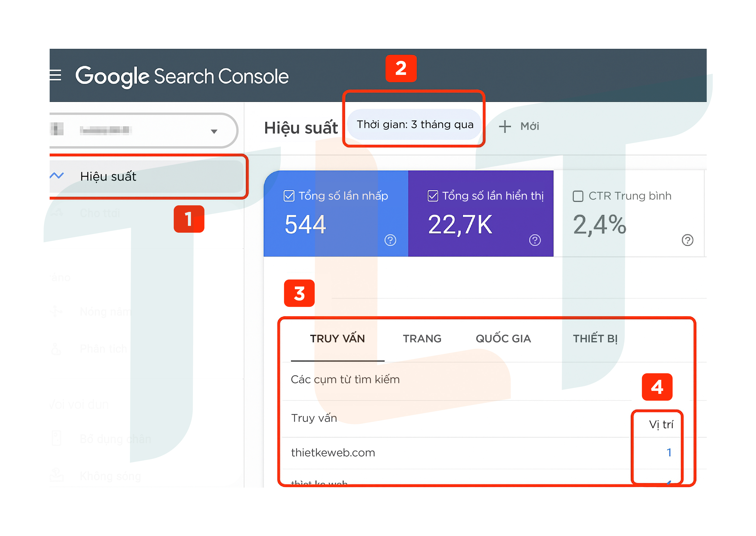
Task: Click the faded sidebar icon near Không sống
Action: (x=57, y=475)
